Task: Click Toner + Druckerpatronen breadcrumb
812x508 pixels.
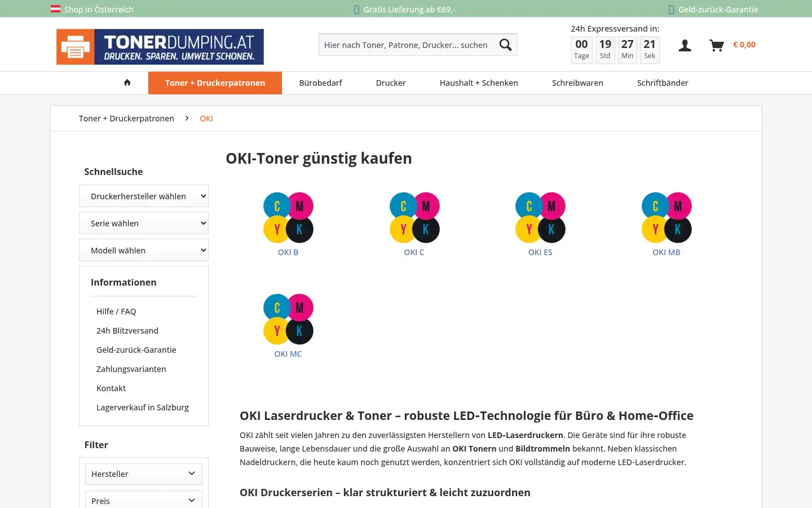Action: pos(126,119)
